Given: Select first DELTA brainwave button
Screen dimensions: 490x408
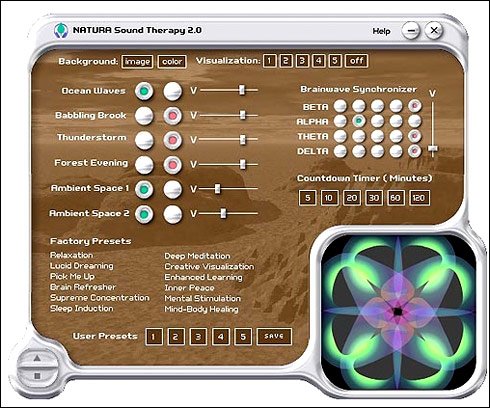Looking at the screenshot, I should (x=340, y=151).
